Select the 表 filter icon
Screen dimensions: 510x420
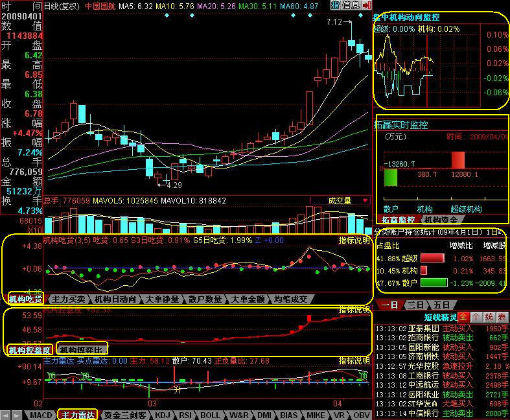[502, 318]
